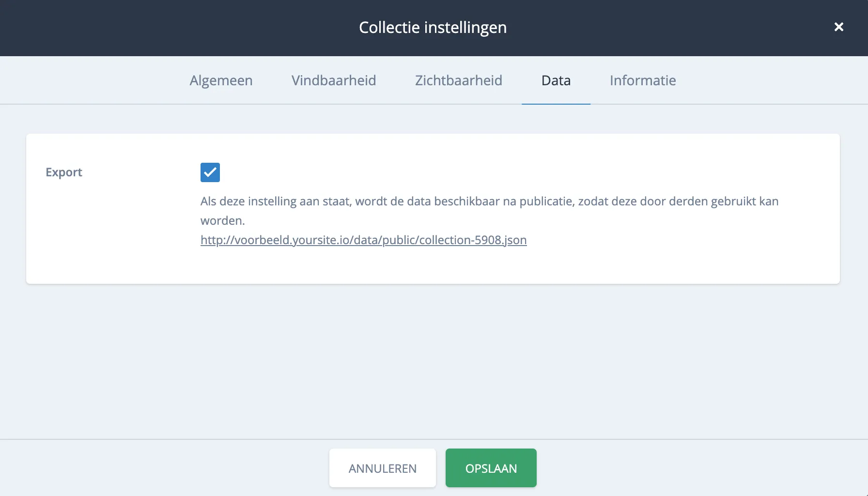Switch to the Algemeen tab

(x=221, y=80)
